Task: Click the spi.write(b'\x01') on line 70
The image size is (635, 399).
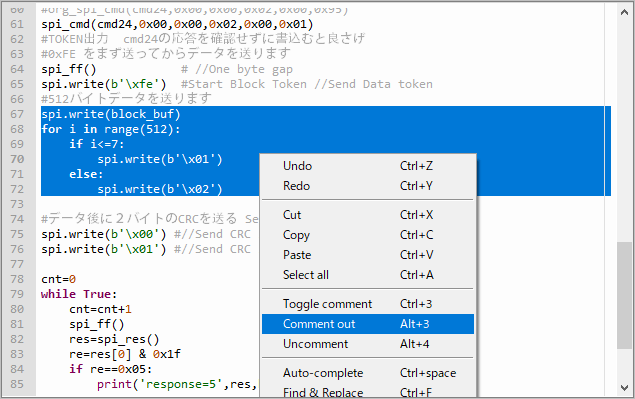Action: (x=160, y=159)
